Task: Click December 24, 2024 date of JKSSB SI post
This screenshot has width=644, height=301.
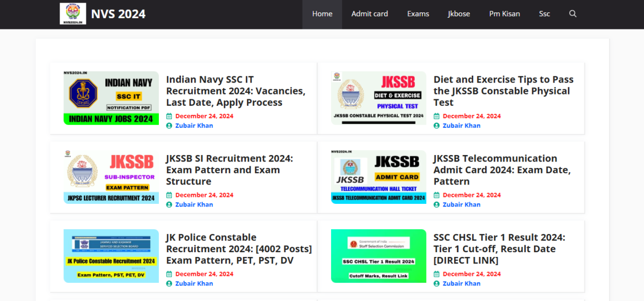Action: 204,195
